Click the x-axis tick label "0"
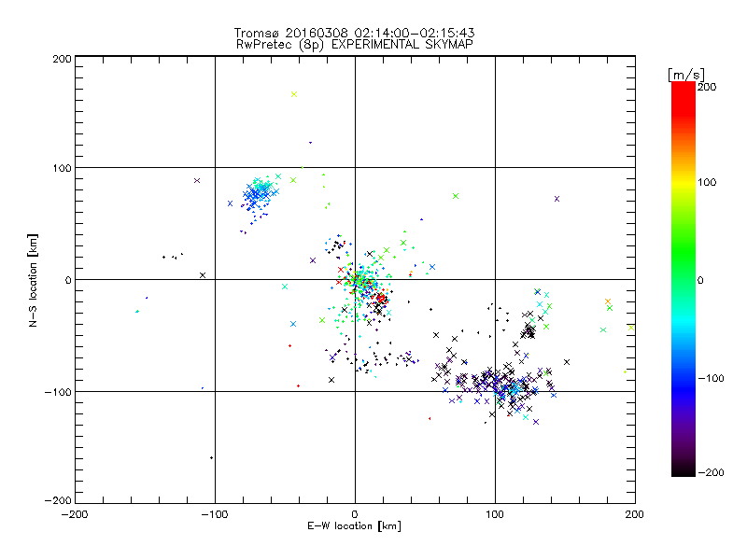Viewport: 747px width, 560px height. [x=355, y=514]
